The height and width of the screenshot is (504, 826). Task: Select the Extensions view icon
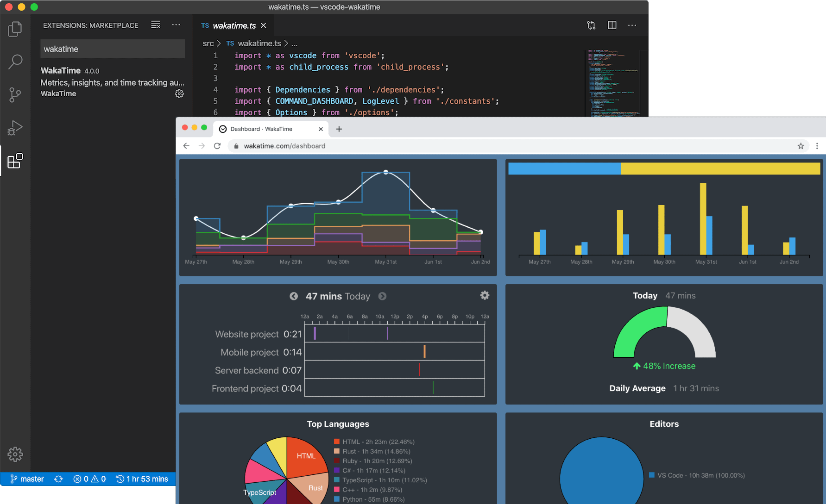15,161
